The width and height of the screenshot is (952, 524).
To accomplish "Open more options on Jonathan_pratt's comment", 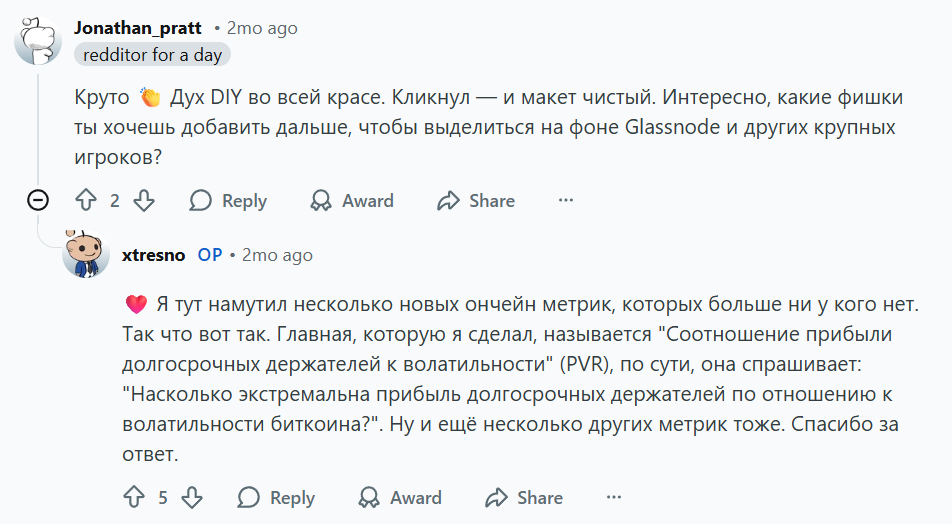I will 566,201.
